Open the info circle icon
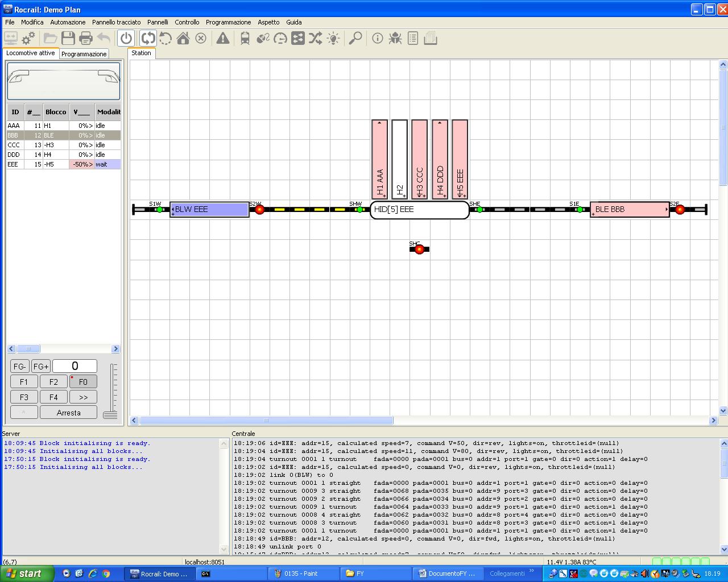This screenshot has height=582, width=728. tap(378, 39)
